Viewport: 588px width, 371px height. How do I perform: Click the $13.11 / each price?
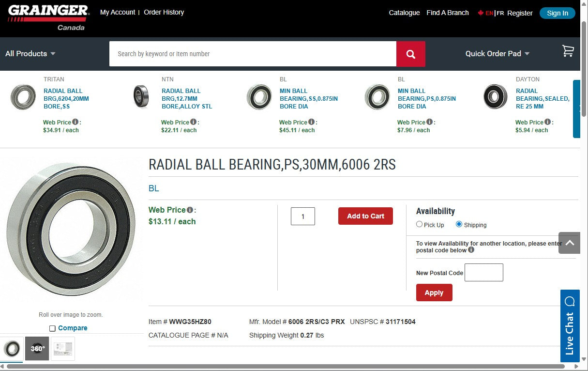(x=172, y=222)
